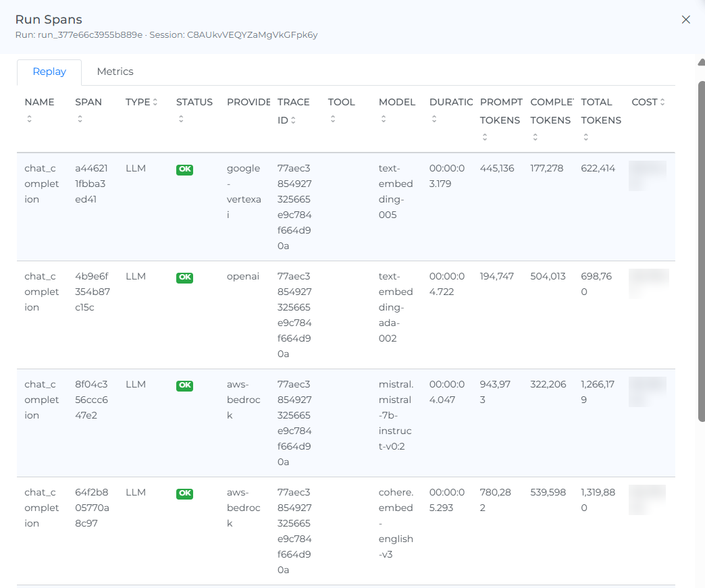This screenshot has height=588, width=705.
Task: Click duration value 00:00:04.722
Action: [x=447, y=284]
